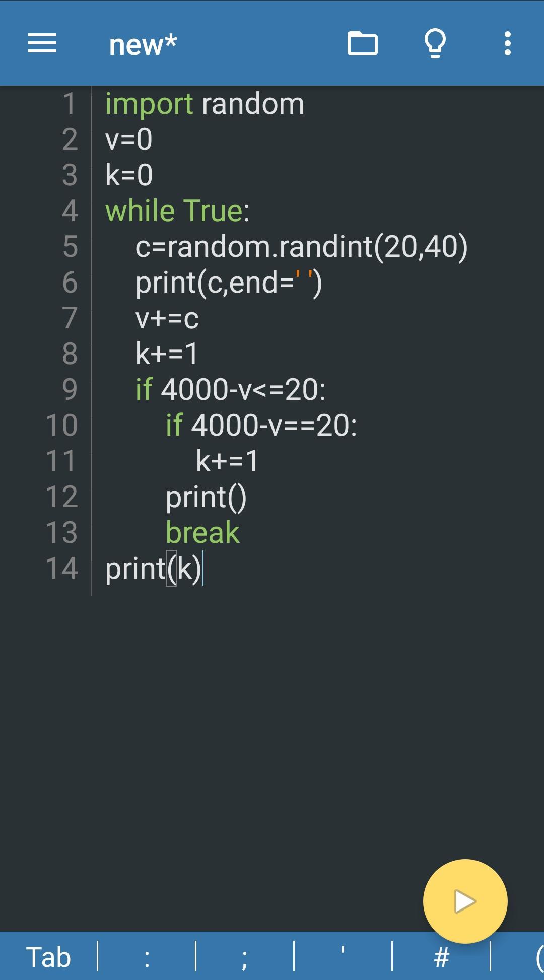Place cursor on the break statement
Viewport: 544px width, 980px height.
tap(202, 533)
